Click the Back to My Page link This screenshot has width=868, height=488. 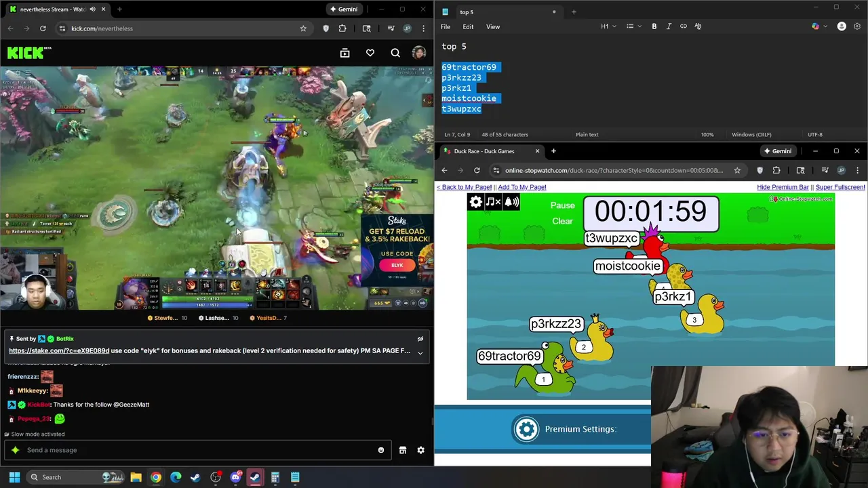(x=464, y=187)
